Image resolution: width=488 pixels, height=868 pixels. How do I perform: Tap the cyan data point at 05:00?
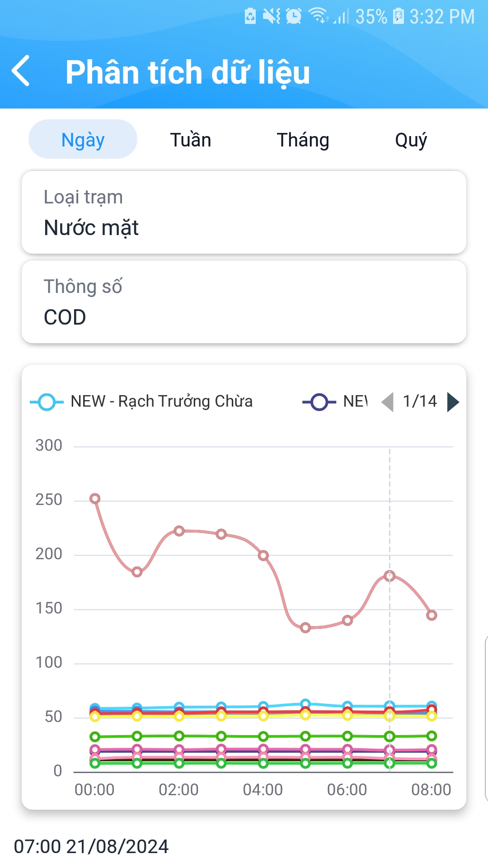[305, 703]
